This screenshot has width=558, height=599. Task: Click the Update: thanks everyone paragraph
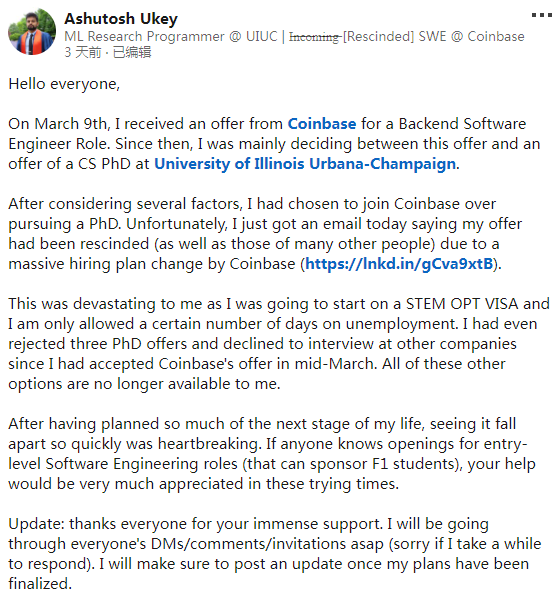pyautogui.click(x=275, y=554)
